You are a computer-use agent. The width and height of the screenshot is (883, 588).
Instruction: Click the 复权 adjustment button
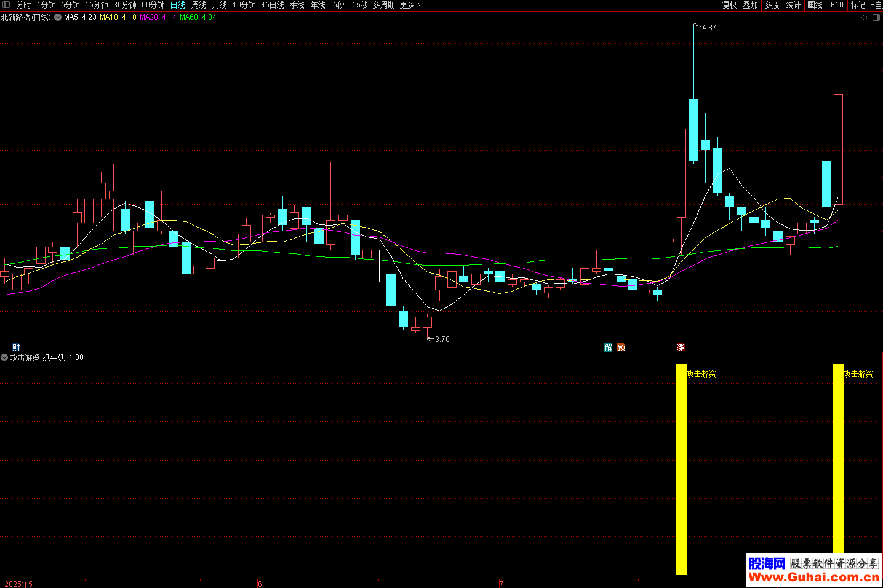tap(730, 5)
